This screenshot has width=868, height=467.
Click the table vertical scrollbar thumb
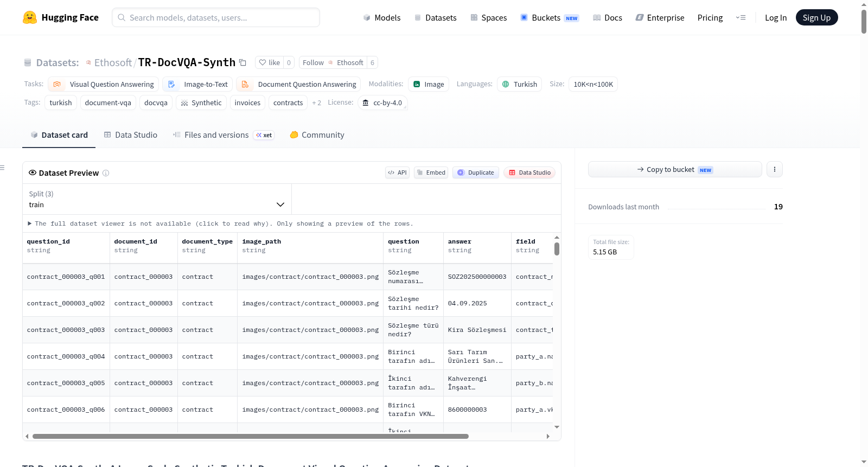point(557,249)
